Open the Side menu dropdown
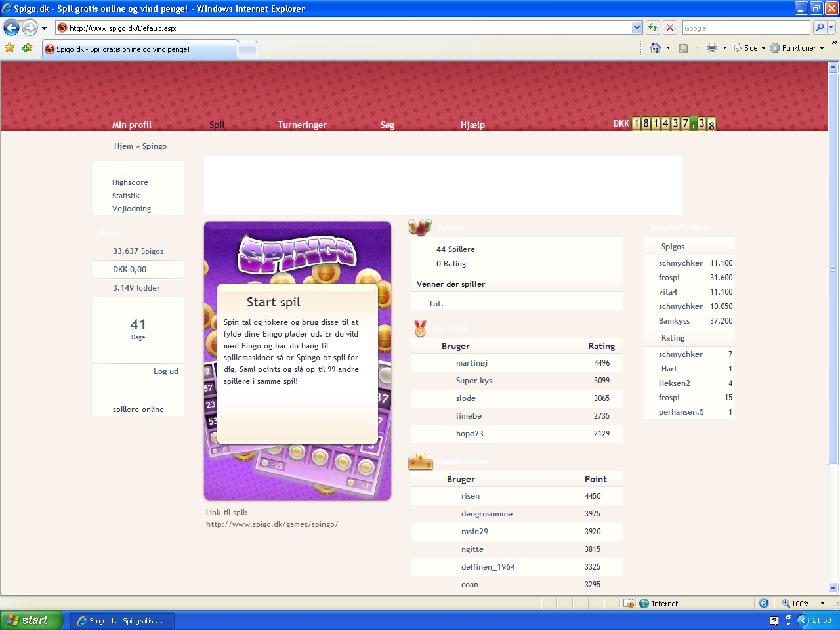 [749, 48]
